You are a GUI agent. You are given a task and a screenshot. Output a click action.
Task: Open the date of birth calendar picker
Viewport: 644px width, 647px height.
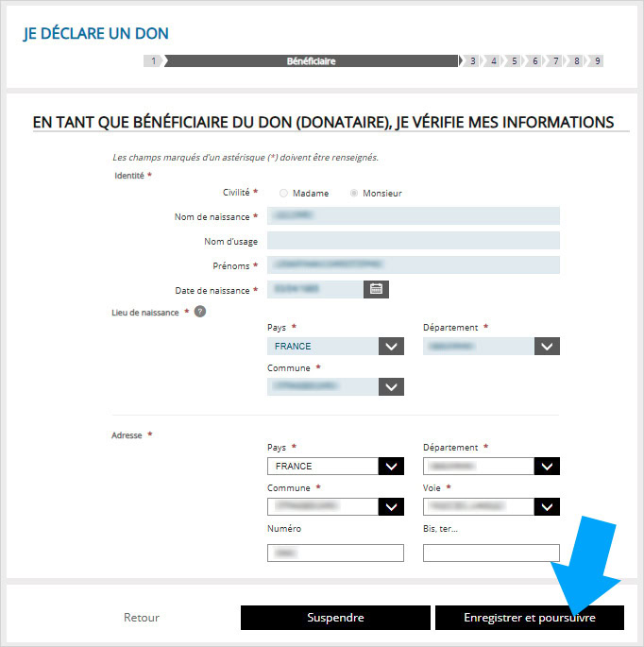pos(376,289)
